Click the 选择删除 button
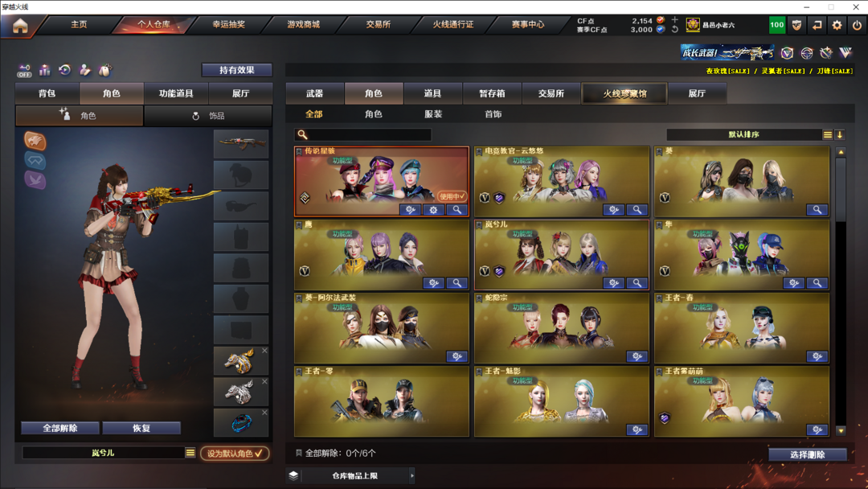Screen dimensions: 868x489 coord(808,454)
